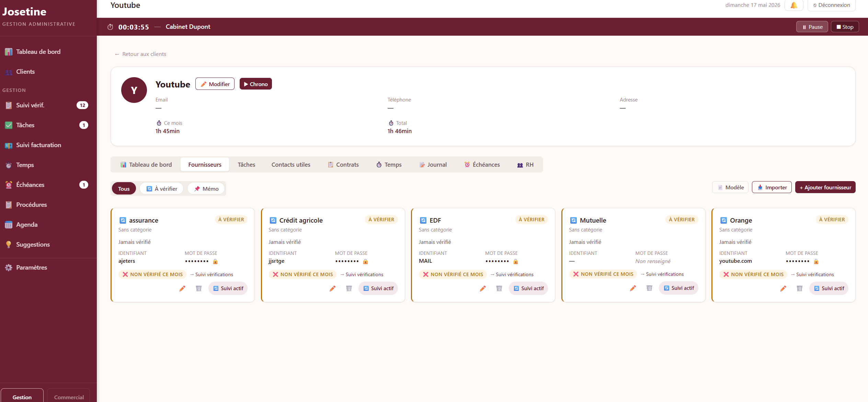Edit the Mutuelle supplier with pencil icon
Image resolution: width=868 pixels, height=402 pixels.
(x=633, y=288)
